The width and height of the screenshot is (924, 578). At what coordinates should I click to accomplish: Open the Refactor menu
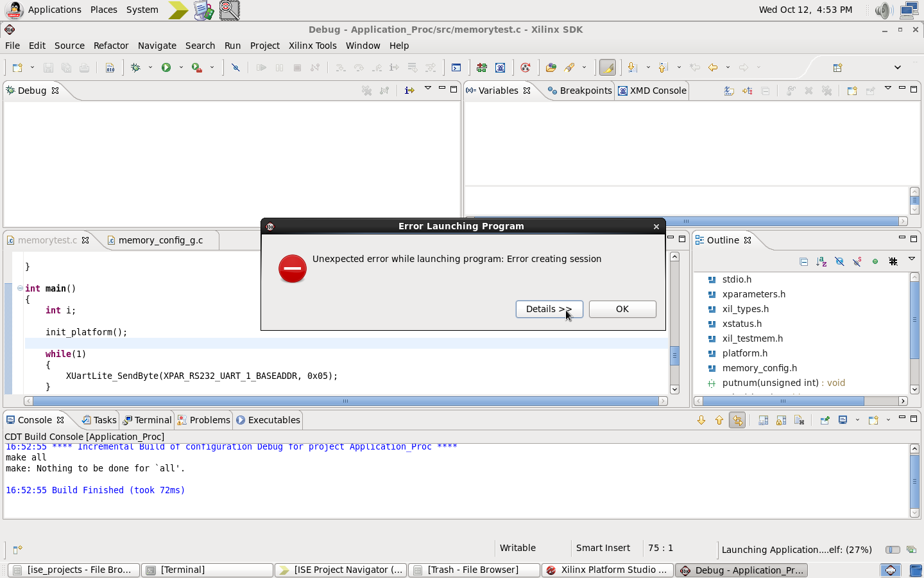coord(111,46)
